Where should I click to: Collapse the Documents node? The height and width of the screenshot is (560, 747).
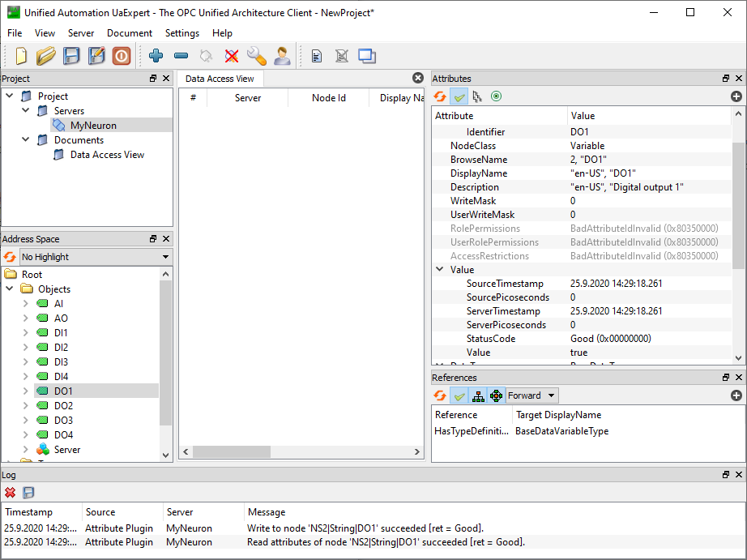coord(26,139)
